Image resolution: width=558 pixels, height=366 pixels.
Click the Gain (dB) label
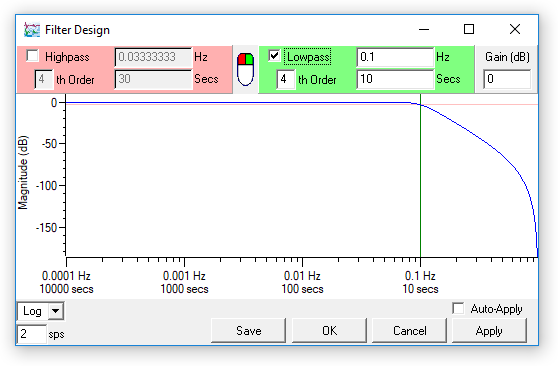[x=507, y=57]
